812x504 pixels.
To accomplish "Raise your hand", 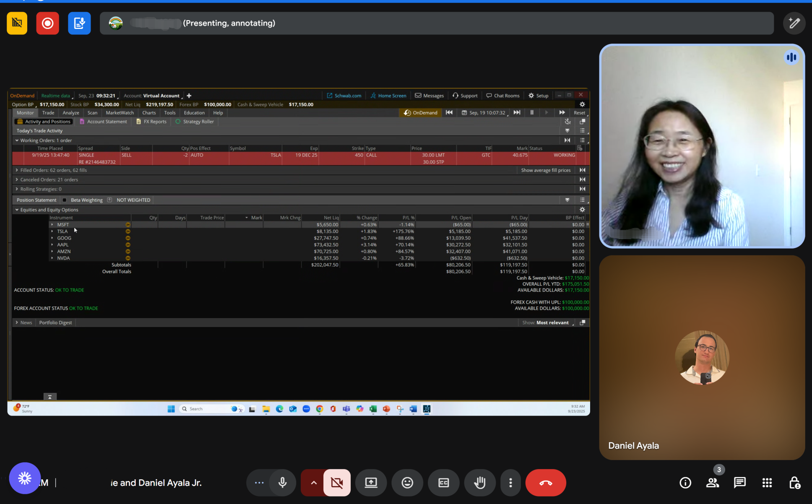I will [x=480, y=483].
